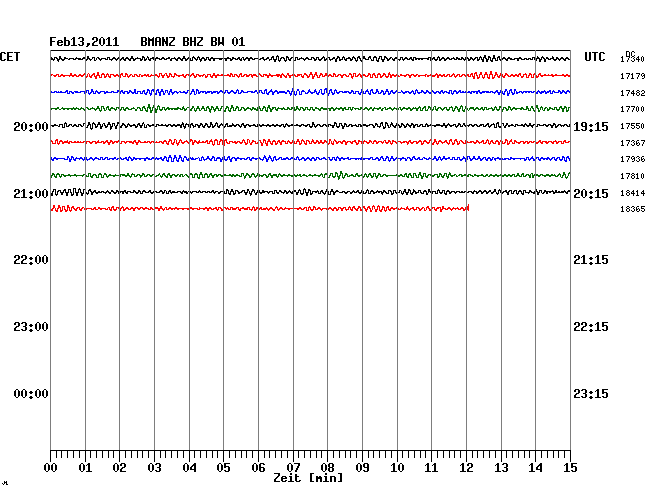Viewport: 650px width, 494px height.
Task: Select the amplitude value '17179'
Action: point(633,76)
